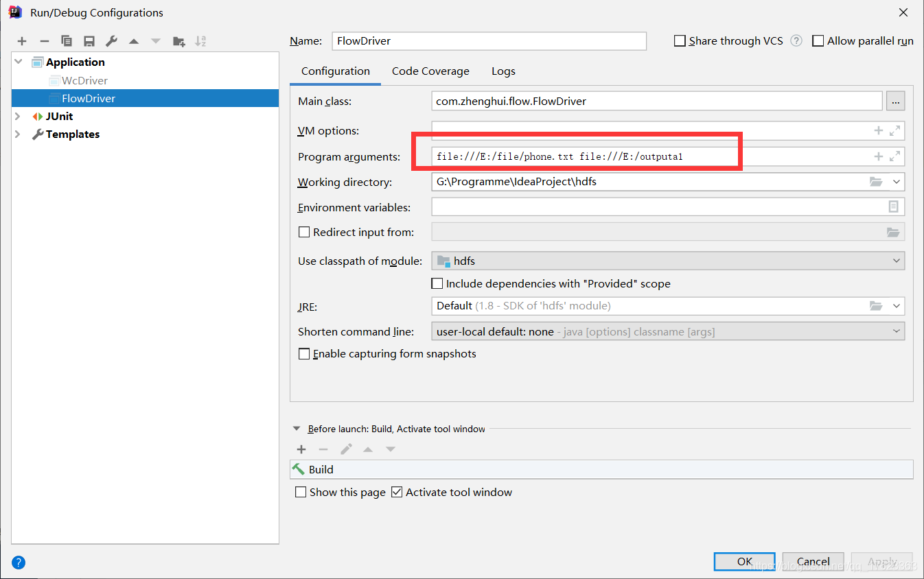The height and width of the screenshot is (579, 924).
Task: Select Build task in Before launch list
Action: [x=601, y=469]
